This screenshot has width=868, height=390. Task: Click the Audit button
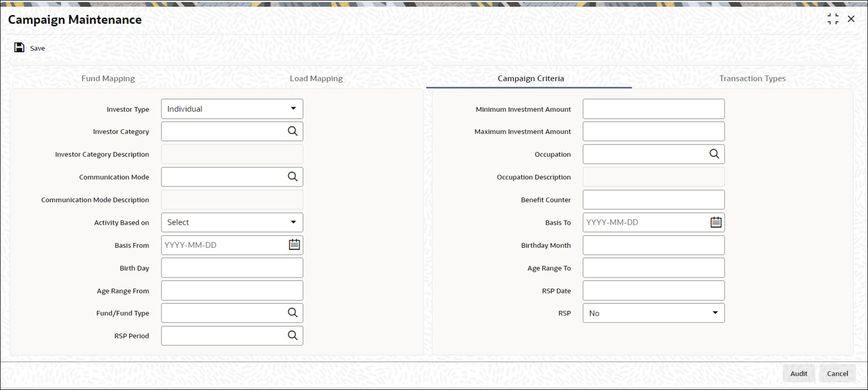click(799, 373)
